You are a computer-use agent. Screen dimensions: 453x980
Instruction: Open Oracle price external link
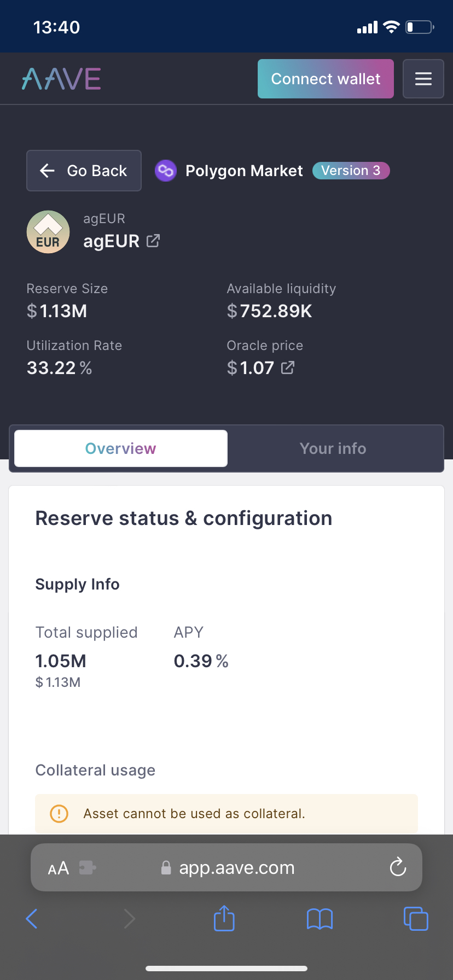tap(288, 367)
